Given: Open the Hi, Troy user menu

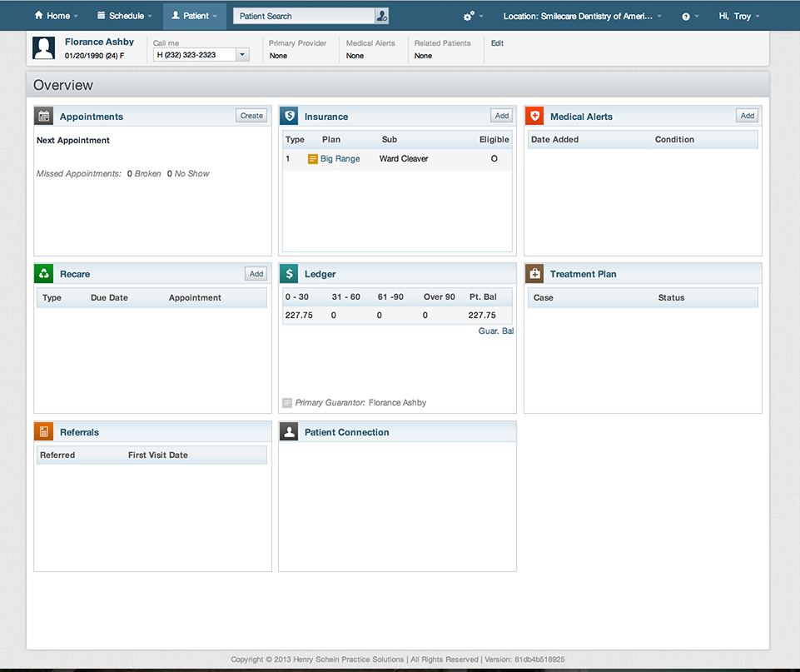Looking at the screenshot, I should [x=739, y=17].
